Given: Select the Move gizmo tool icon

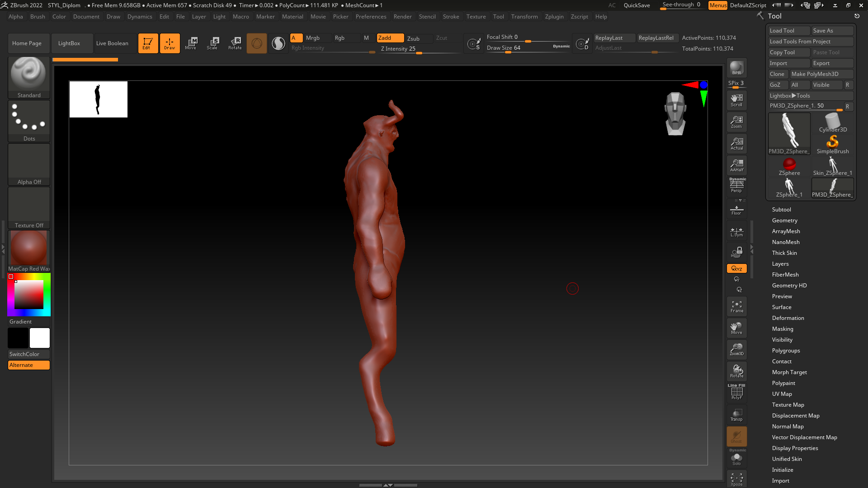Looking at the screenshot, I should [x=190, y=43].
